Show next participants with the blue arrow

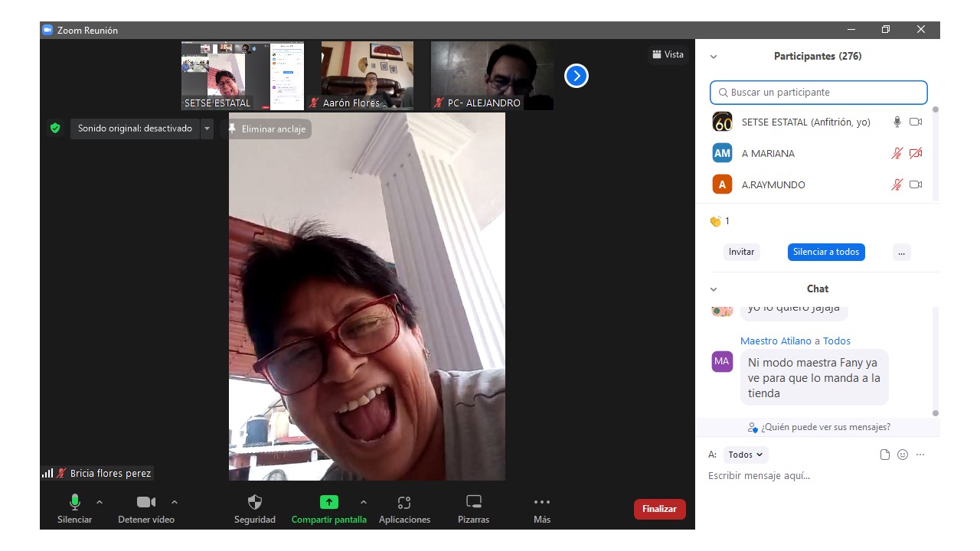[577, 76]
